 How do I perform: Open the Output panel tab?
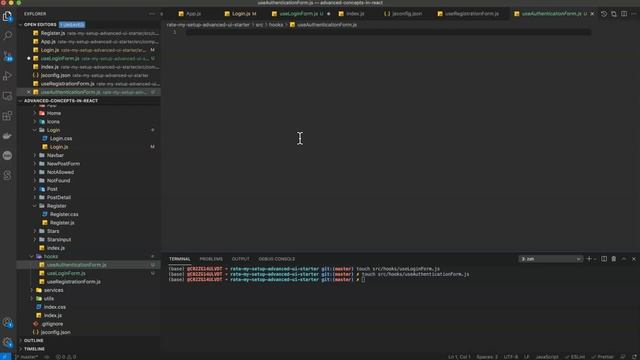coord(240,259)
